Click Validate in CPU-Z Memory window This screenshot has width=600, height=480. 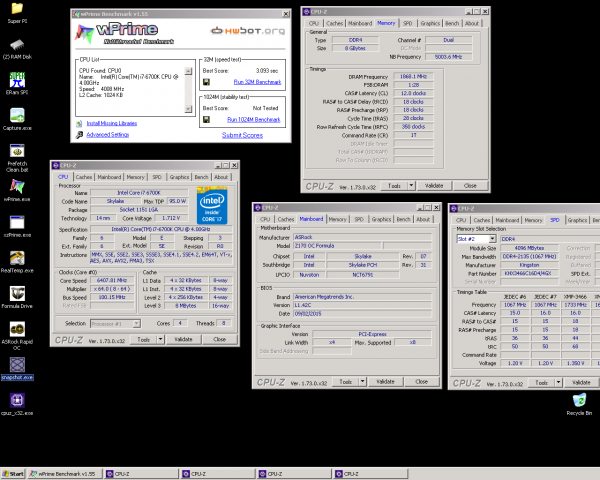point(434,186)
